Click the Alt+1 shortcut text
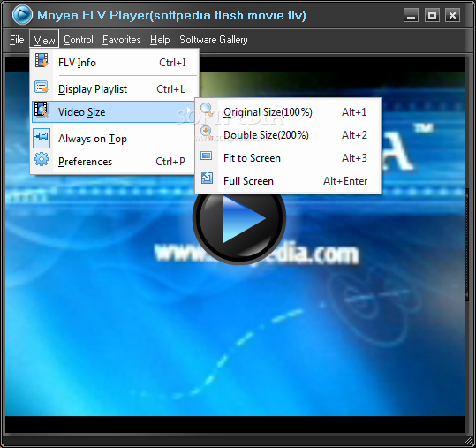 pos(354,112)
